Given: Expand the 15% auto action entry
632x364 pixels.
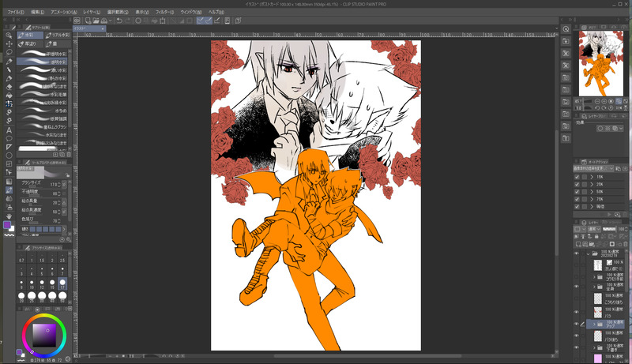Looking at the screenshot, I should tap(592, 177).
